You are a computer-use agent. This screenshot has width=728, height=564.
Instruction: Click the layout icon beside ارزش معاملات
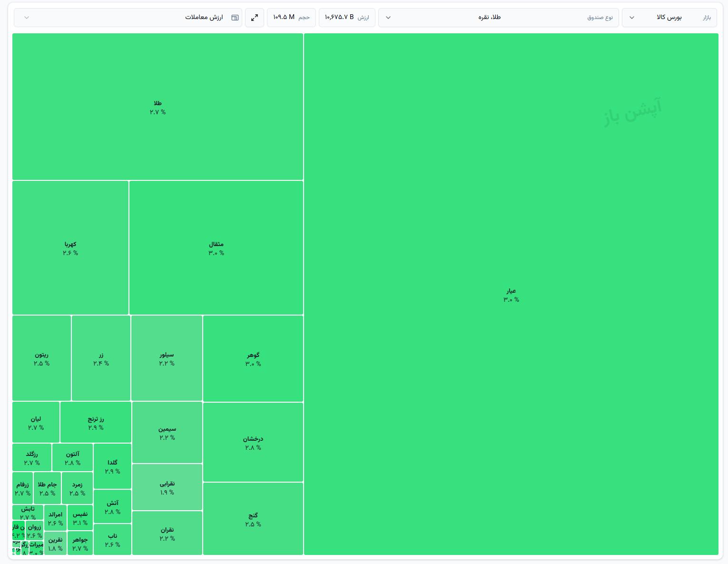pyautogui.click(x=235, y=18)
